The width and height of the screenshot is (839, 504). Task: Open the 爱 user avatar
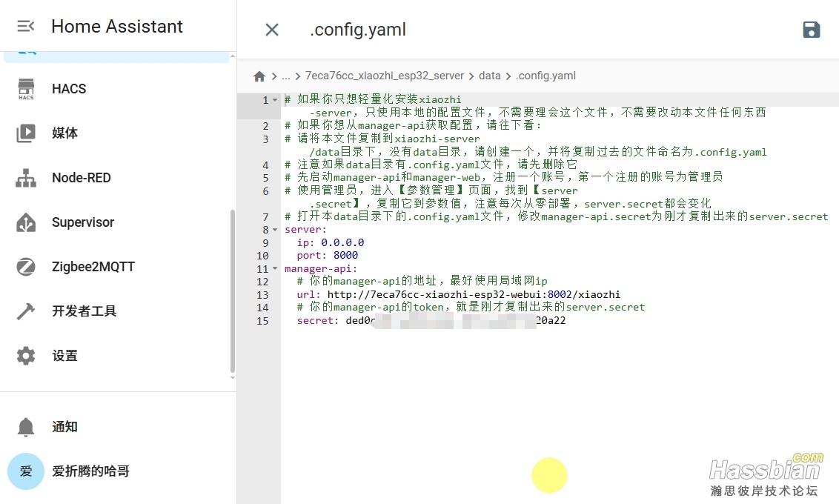click(x=26, y=471)
